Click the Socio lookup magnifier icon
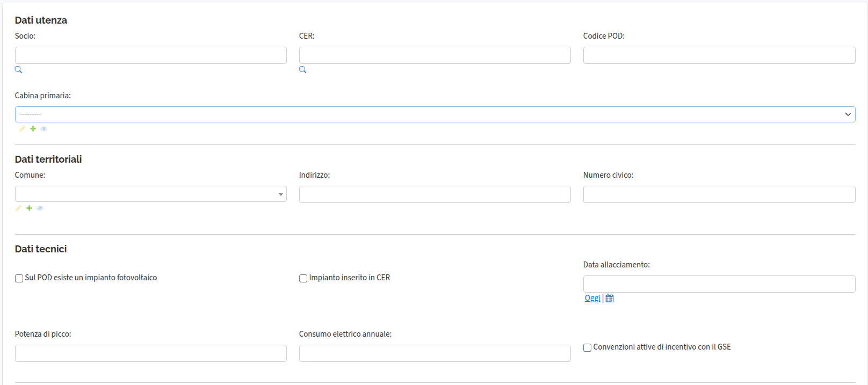Screen dimensions: 868x385 click(18, 70)
